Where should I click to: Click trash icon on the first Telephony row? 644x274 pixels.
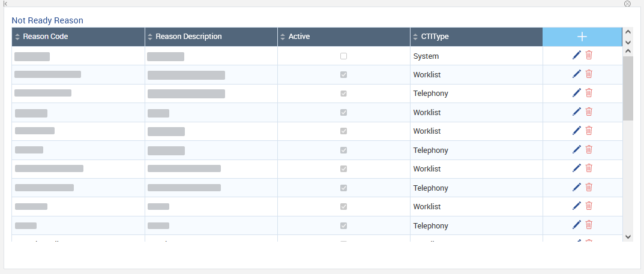coord(589,93)
